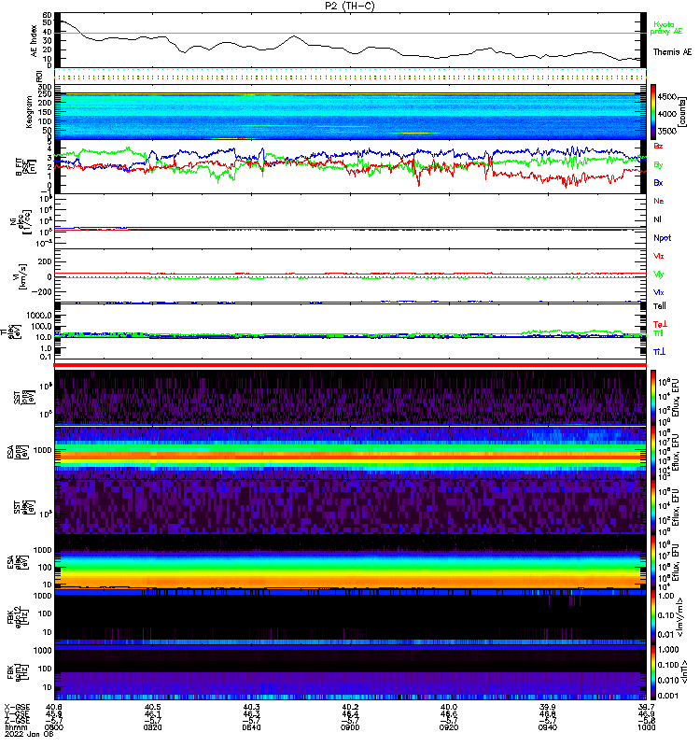
Task: Click the 0900 time tick label
Action: [350, 727]
